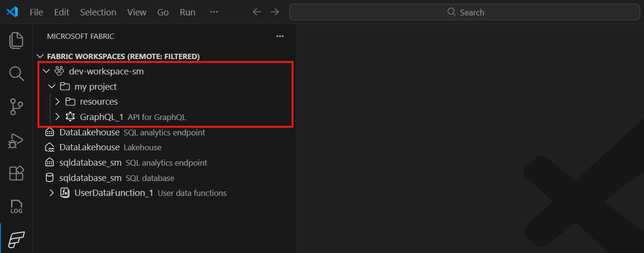
Task: Open the Search view in activity bar
Action: pos(16,73)
